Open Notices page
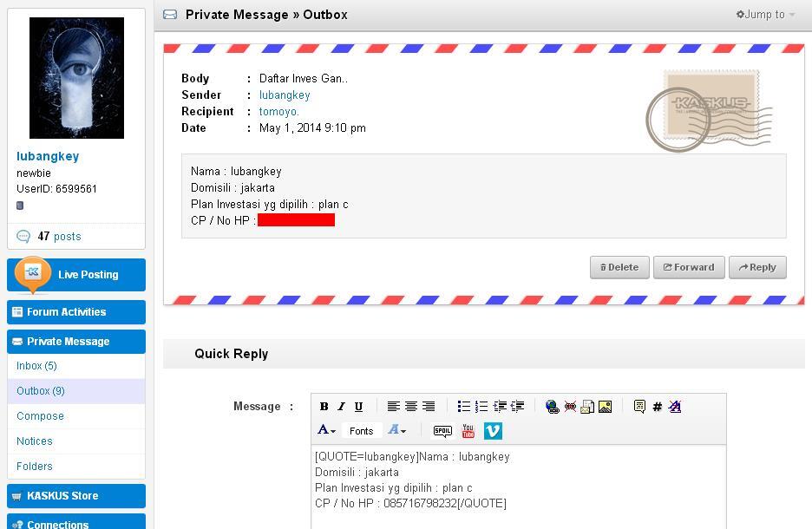The width and height of the screenshot is (812, 529). [x=34, y=441]
